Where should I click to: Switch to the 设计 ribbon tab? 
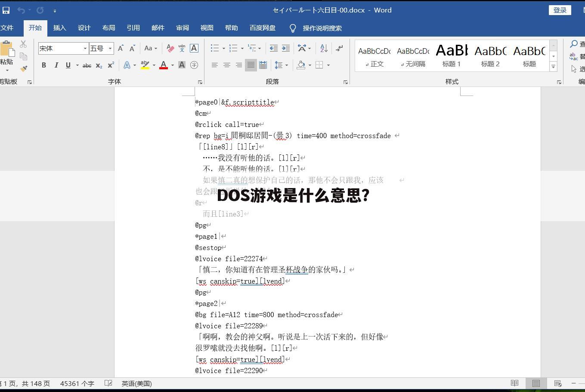tap(84, 28)
